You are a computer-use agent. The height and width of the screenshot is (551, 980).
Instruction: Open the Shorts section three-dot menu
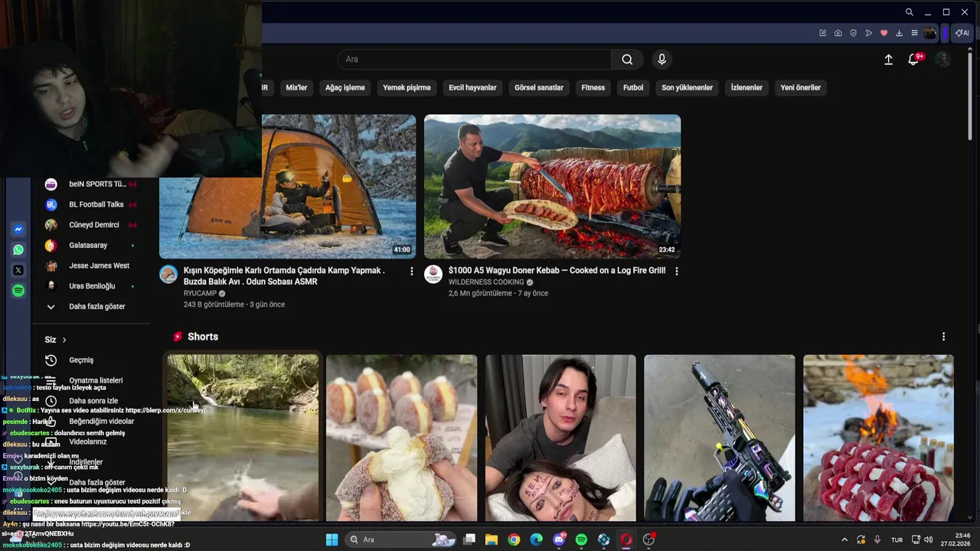(943, 337)
